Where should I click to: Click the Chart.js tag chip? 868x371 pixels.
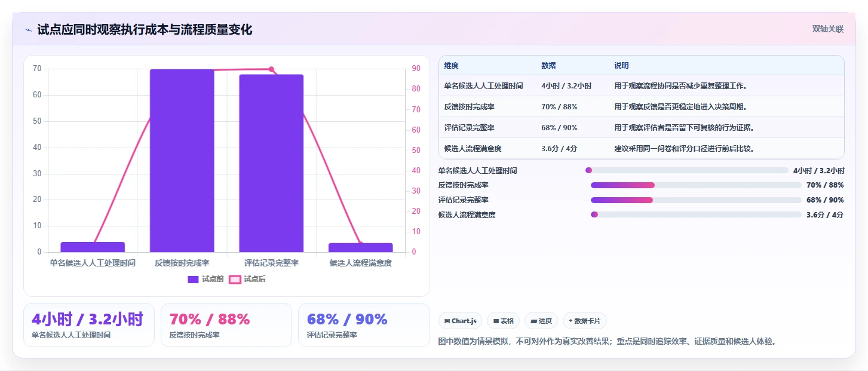[460, 321]
